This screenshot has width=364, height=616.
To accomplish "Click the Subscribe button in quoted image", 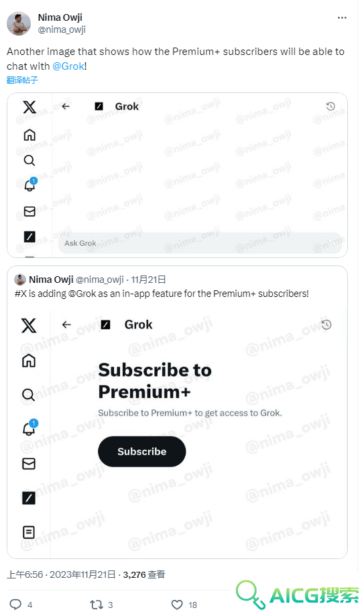I will [142, 451].
